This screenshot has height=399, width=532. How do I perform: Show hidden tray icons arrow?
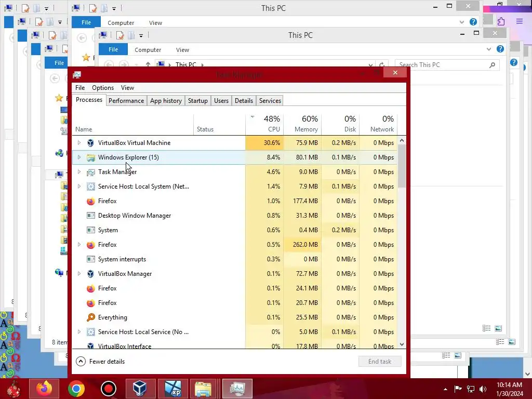click(445, 389)
